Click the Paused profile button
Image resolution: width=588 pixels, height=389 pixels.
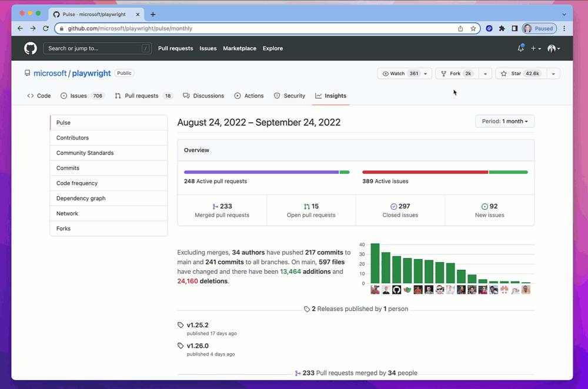click(540, 28)
